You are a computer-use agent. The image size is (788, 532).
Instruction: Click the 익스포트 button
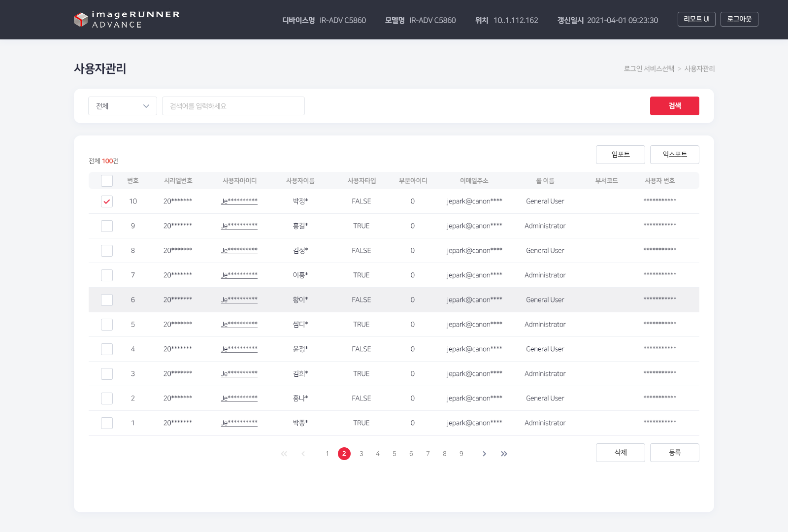click(x=675, y=155)
